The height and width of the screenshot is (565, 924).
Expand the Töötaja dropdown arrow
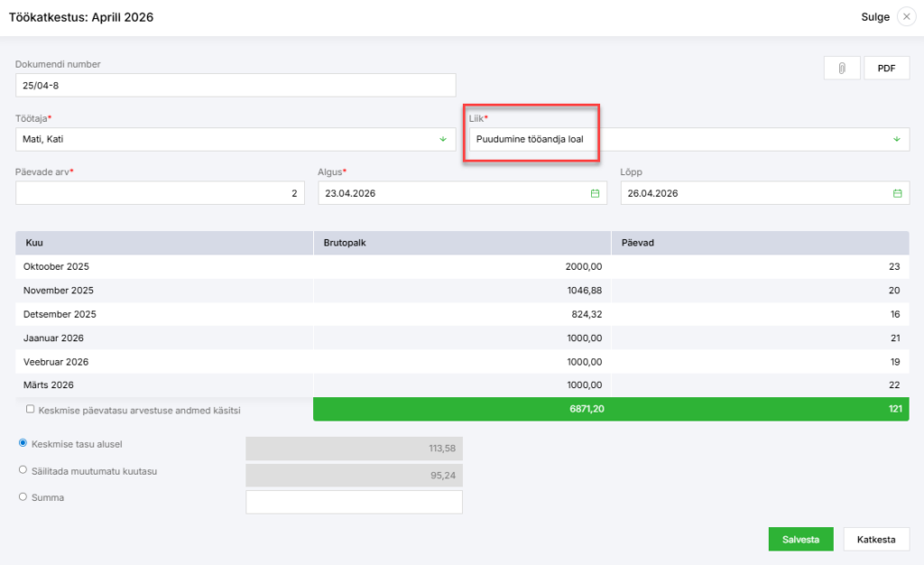[443, 139]
